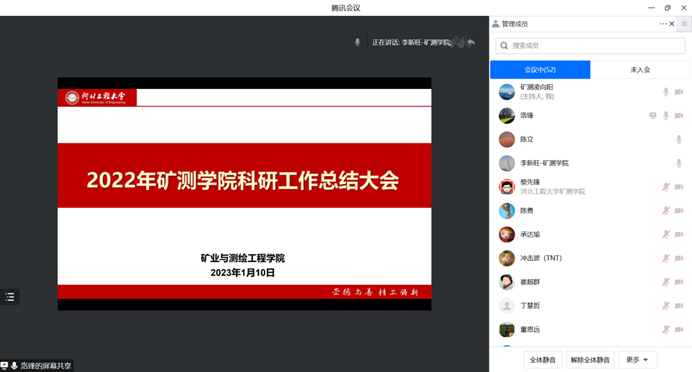
Task: Open the list icon at left edge of shared screen
Action: (x=10, y=297)
